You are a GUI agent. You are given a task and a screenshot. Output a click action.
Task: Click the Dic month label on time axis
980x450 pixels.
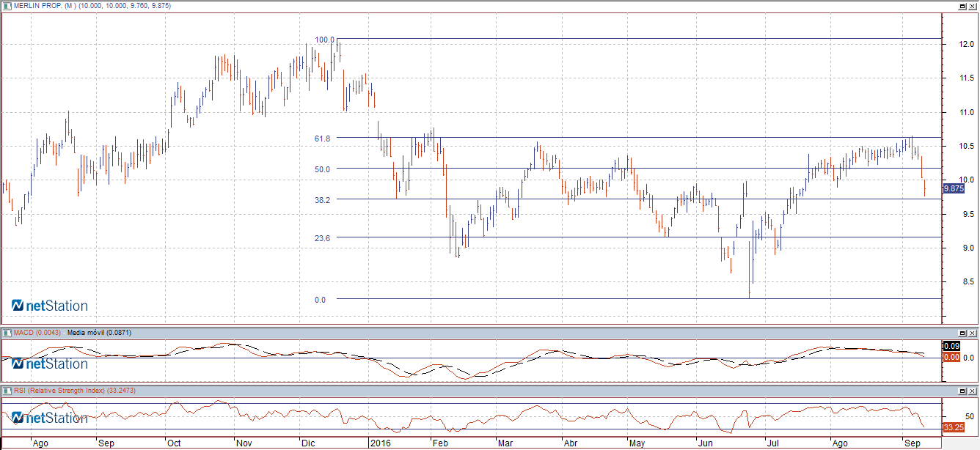pos(308,443)
